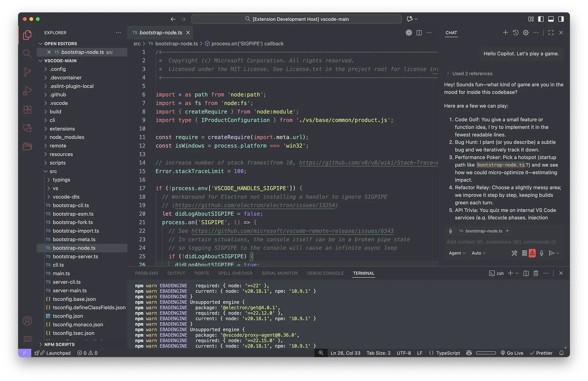Image resolution: width=588 pixels, height=381 pixels.
Task: Start voice input with the microphone icon
Action: point(542,253)
